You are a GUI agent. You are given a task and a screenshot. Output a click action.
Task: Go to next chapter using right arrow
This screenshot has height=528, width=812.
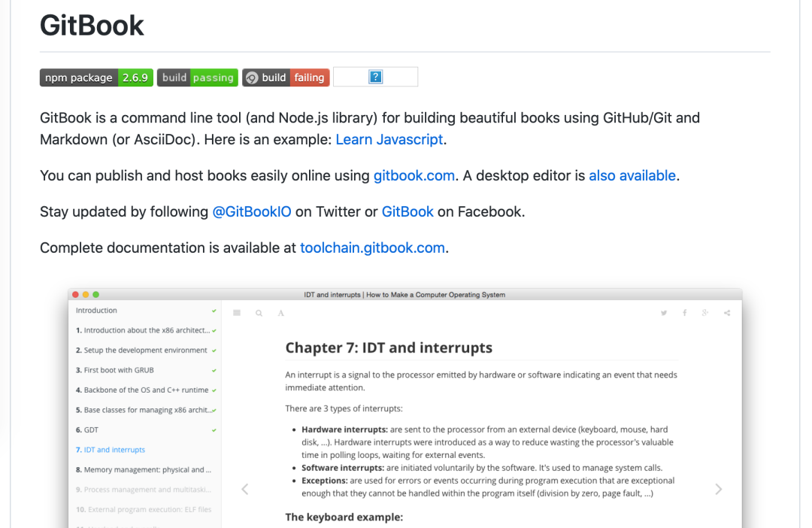[718, 489]
